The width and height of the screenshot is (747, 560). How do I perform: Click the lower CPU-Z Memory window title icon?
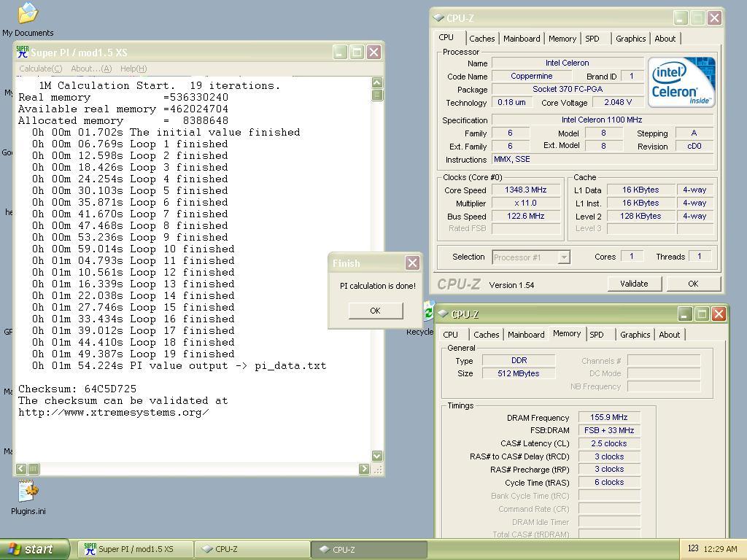443,314
